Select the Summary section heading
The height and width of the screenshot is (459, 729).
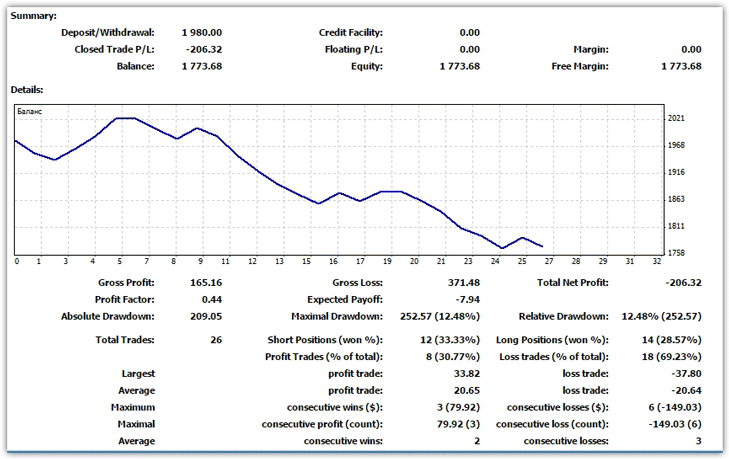pos(34,16)
